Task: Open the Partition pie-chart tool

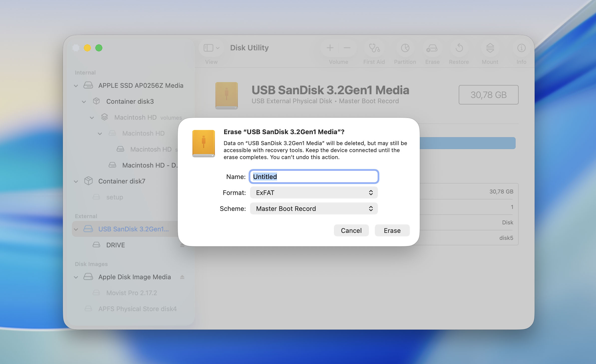Action: (405, 48)
